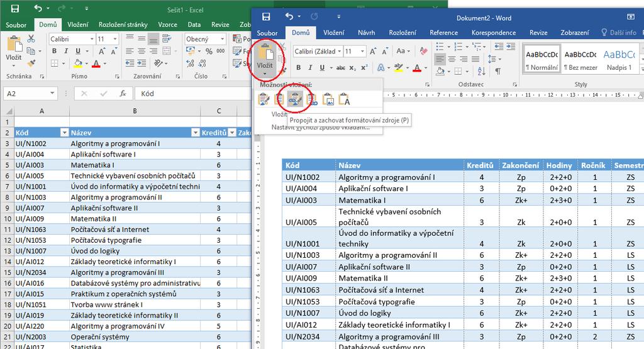This screenshot has height=349, width=644.
Task: Click Undo in Excel's quick access toolbar
Action: (x=38, y=8)
